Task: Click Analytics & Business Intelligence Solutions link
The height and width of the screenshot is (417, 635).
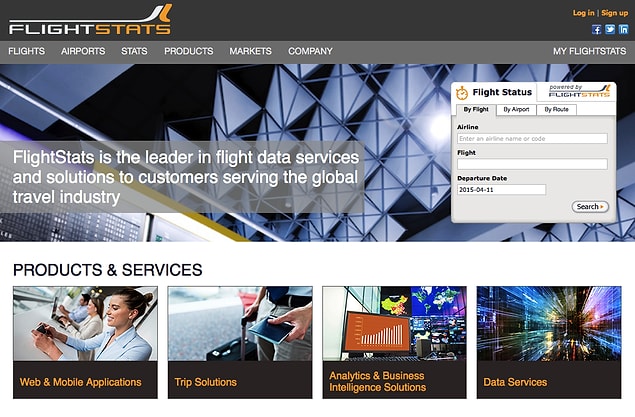Action: [377, 381]
